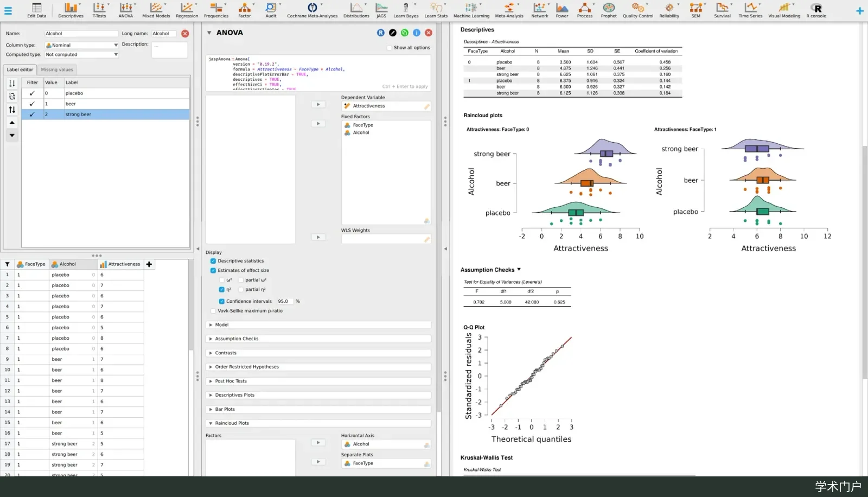Expand the Model section
Screen dimensions: 868x497
318,325
